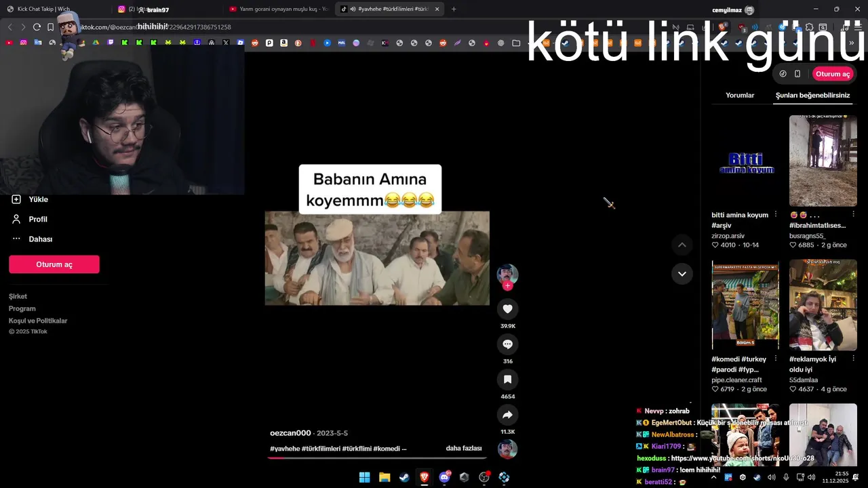Screen dimensions: 868x488
Task: Share the video with the arrow icon
Action: [x=507, y=415]
